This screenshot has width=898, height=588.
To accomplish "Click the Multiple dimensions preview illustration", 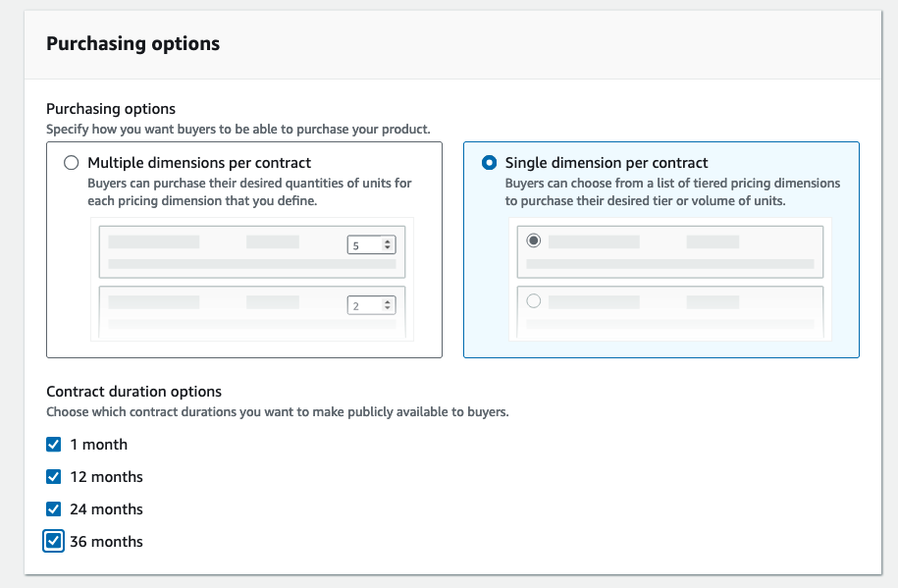I will (x=252, y=279).
